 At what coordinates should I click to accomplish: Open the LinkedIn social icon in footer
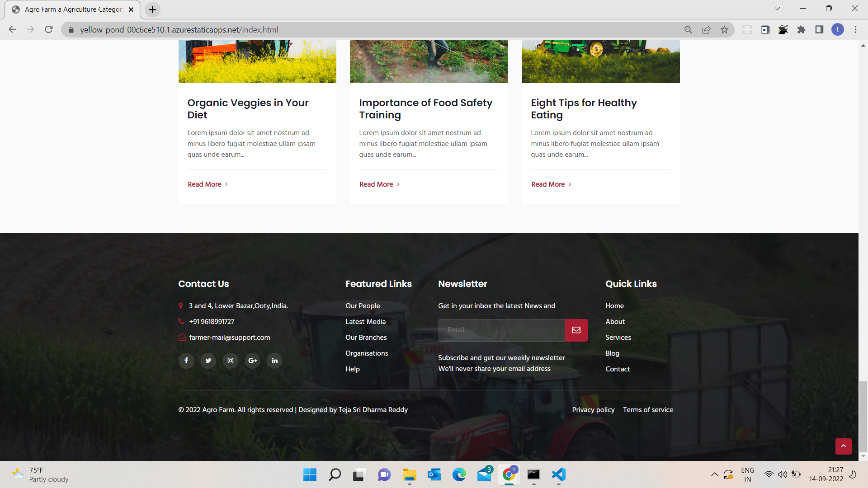click(275, 361)
